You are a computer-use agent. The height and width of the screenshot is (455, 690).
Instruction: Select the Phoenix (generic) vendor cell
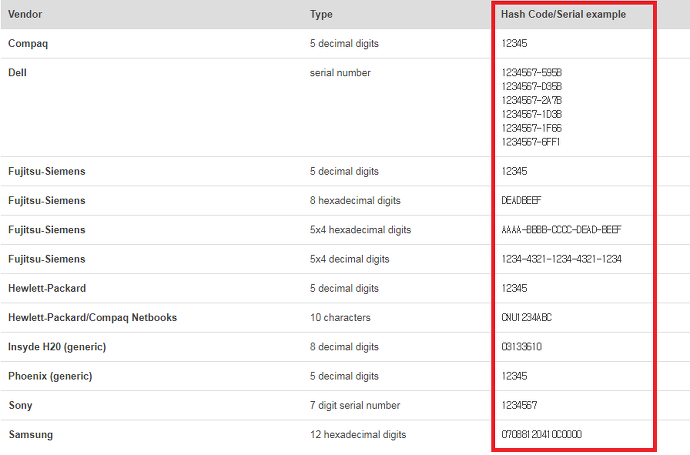point(50,376)
